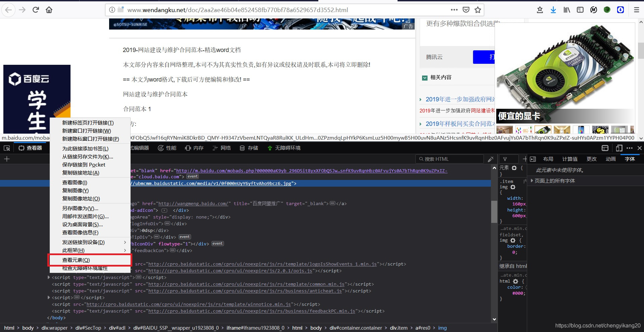Screen dimensions: 644x332
Task: Expand the ellipsis in logInfoDiv node
Action: [167, 224]
